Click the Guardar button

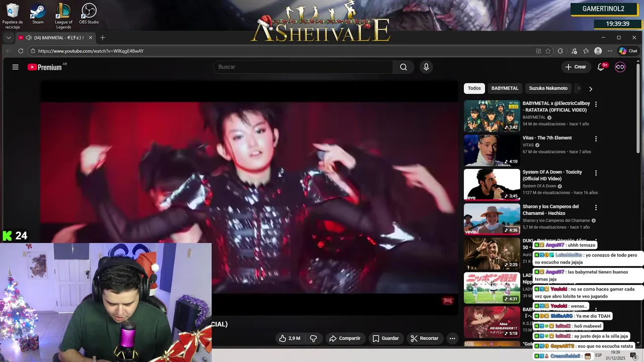(385, 338)
